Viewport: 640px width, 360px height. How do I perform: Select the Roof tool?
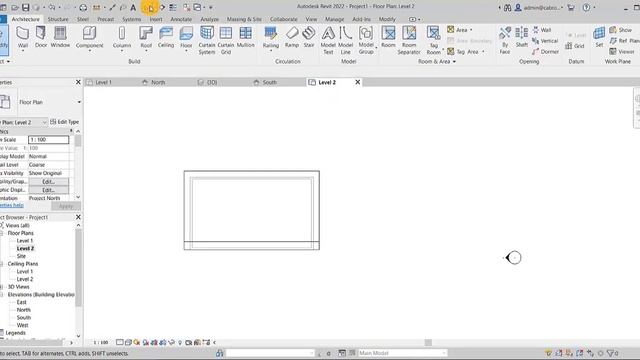pos(146,38)
